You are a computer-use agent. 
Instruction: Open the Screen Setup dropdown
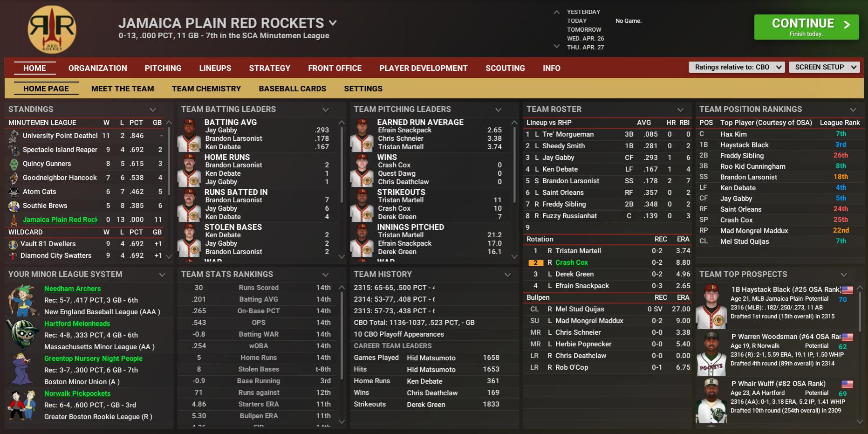coord(823,67)
